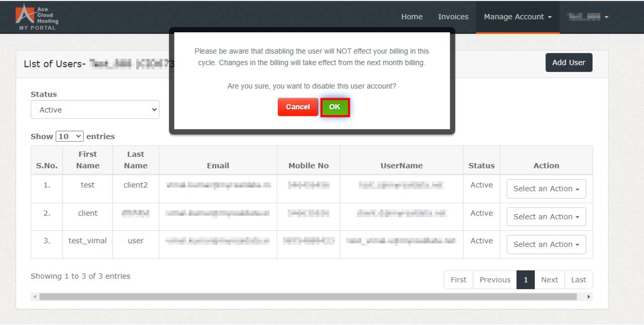Click the First pagination button

(458, 280)
